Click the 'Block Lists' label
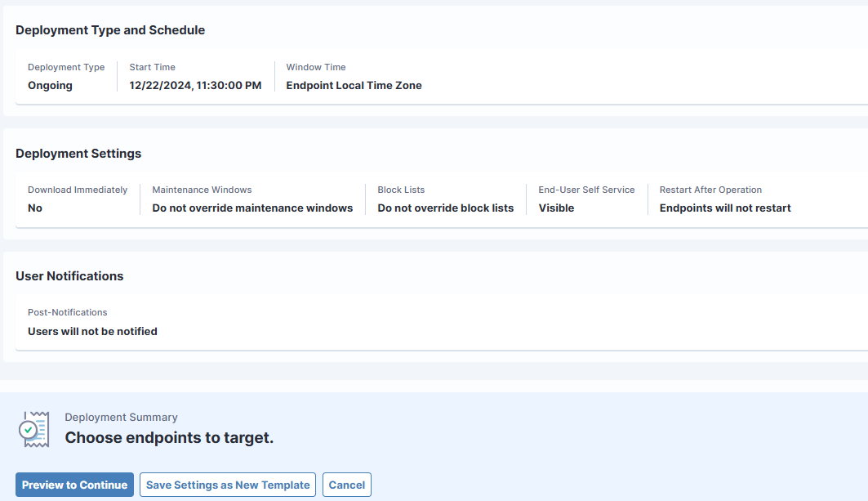 click(402, 190)
